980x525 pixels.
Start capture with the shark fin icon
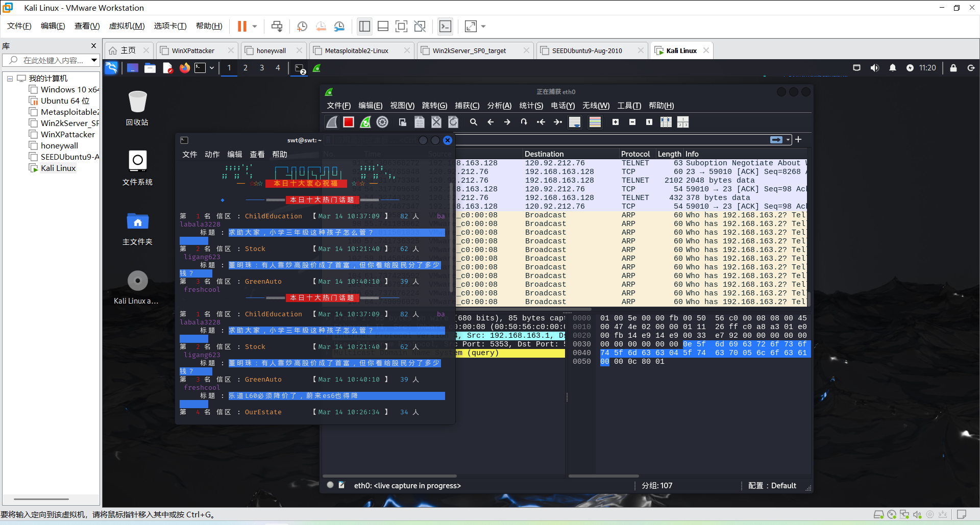(x=332, y=122)
